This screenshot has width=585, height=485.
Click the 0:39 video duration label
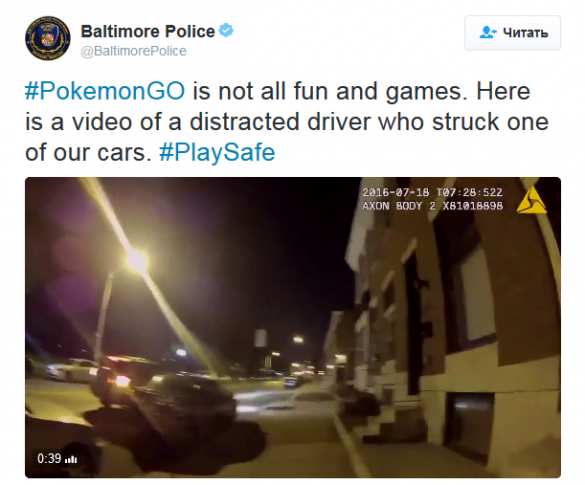49,458
